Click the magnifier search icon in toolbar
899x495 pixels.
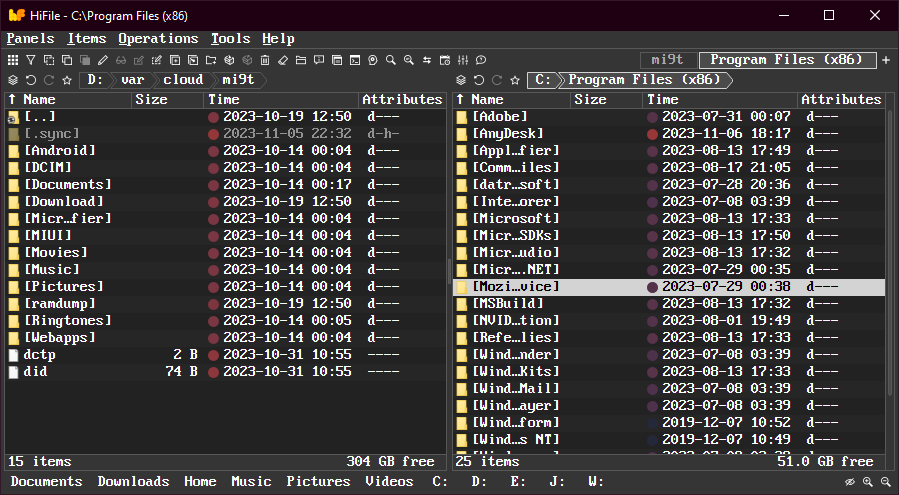point(391,60)
